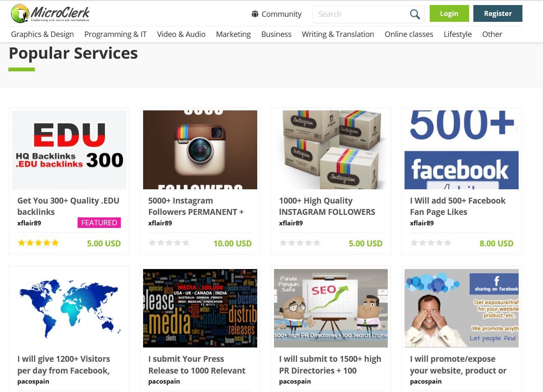Open 'Get You 300+ Quality .EDU backlinks' link

point(68,206)
